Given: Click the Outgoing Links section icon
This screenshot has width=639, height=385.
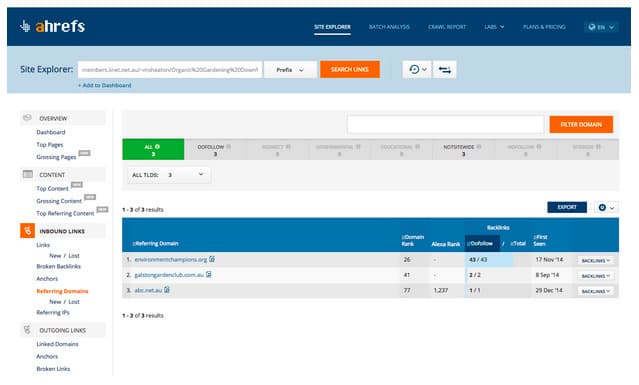Looking at the screenshot, I should point(27,330).
